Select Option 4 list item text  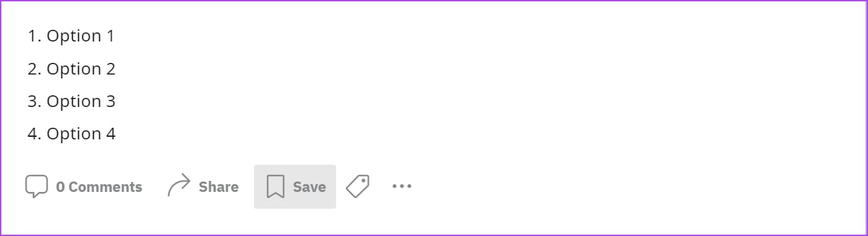tap(81, 134)
